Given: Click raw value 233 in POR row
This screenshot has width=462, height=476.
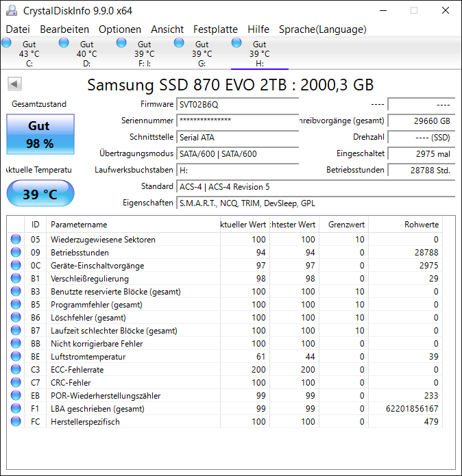Looking at the screenshot, I should point(431,396).
